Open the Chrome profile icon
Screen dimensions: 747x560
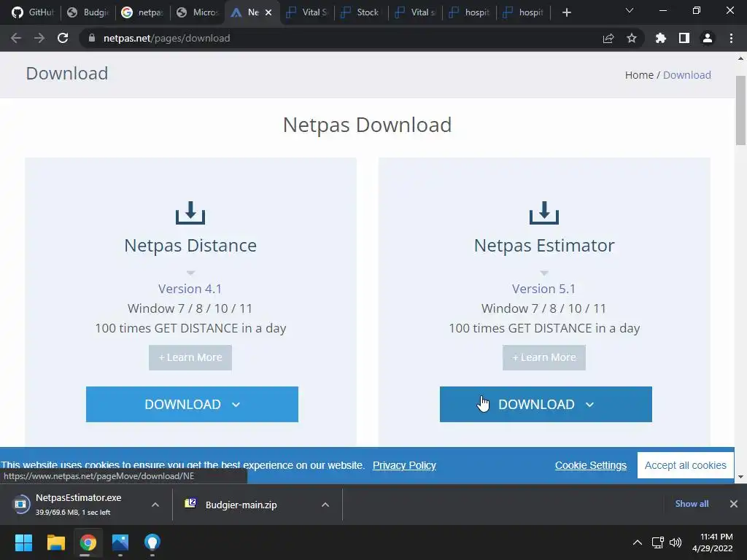pos(708,38)
